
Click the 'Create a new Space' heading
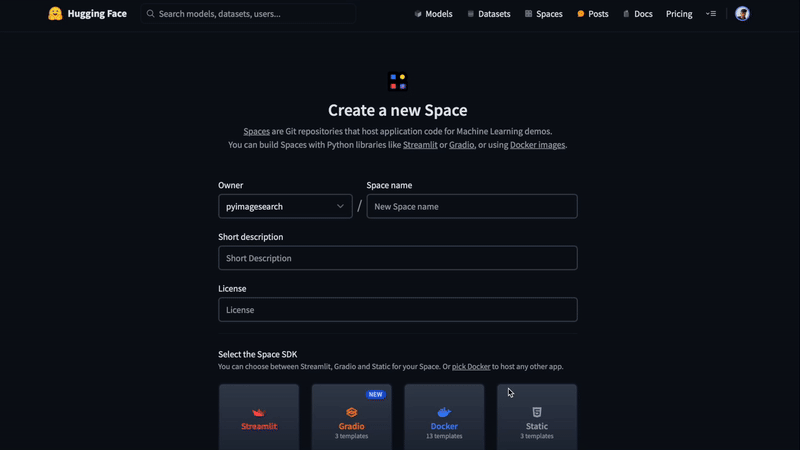(x=398, y=110)
